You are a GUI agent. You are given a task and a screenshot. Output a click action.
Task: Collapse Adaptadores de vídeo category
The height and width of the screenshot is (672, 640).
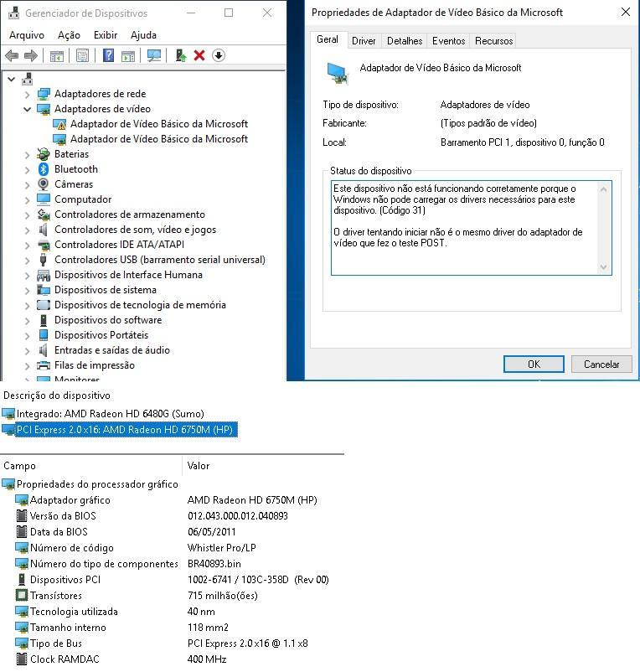click(x=27, y=109)
